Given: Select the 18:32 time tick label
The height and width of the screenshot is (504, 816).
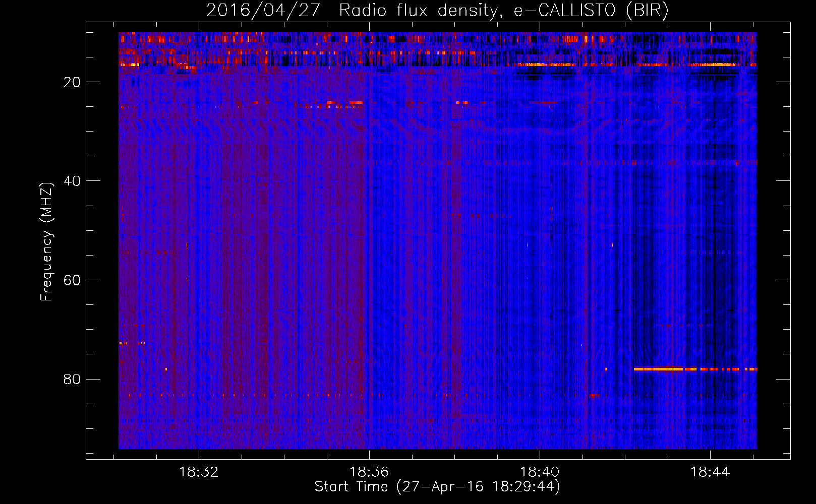Looking at the screenshot, I should (199, 472).
